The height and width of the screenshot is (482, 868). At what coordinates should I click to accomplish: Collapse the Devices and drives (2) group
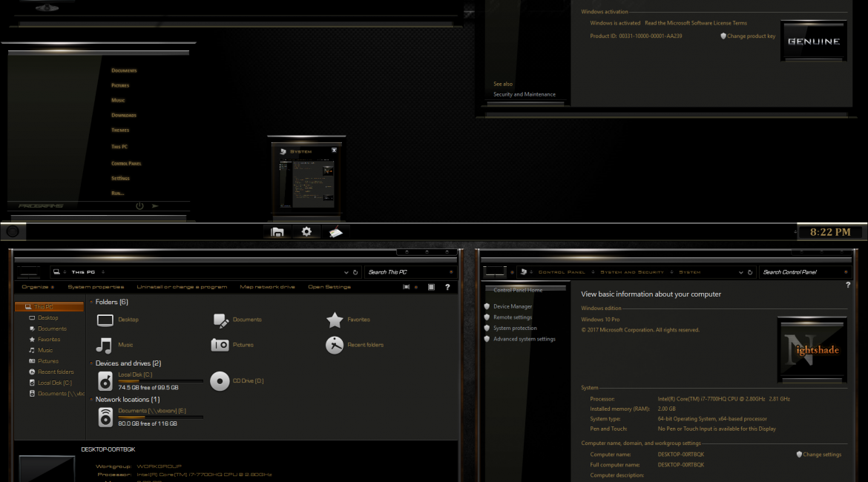91,363
